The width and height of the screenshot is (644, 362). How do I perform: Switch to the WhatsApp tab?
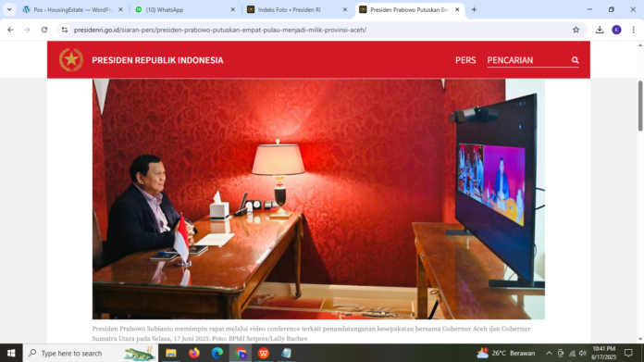[x=184, y=9]
